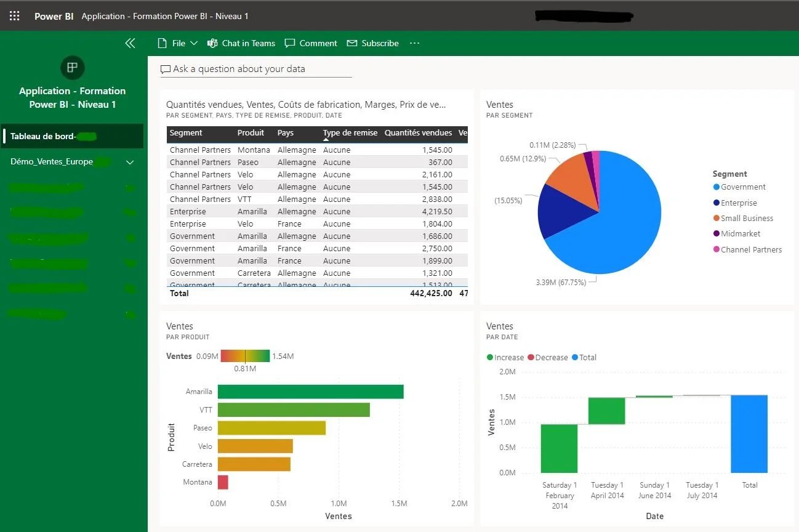The image size is (799, 532).
Task: Open the app launcher waffle icon
Action: coord(15,16)
